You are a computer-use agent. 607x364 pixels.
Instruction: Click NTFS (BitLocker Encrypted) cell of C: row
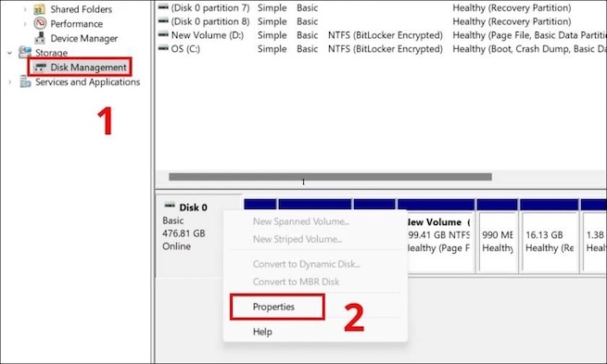(x=386, y=49)
